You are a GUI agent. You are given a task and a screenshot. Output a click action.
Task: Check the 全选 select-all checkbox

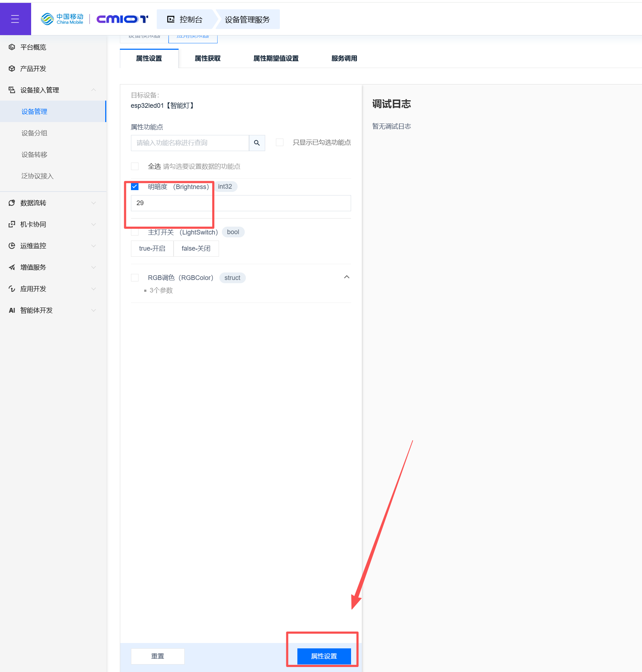pos(135,166)
